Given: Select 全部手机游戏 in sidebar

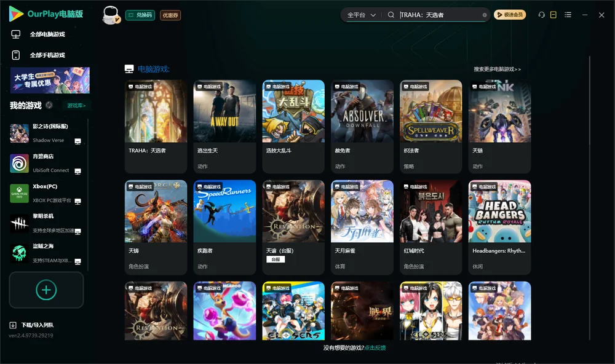Looking at the screenshot, I should pyautogui.click(x=47, y=55).
